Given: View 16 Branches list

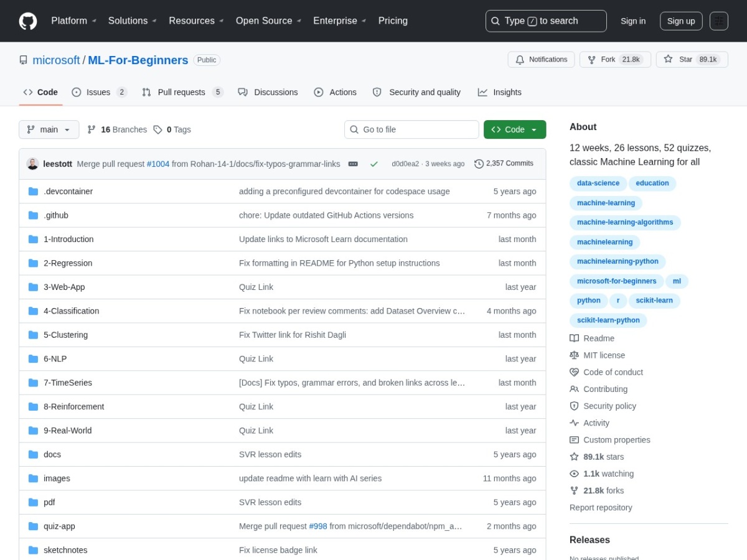Looking at the screenshot, I should (x=117, y=129).
